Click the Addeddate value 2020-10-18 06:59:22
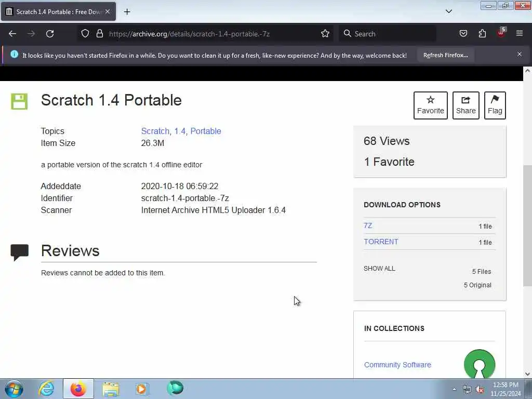 click(179, 187)
